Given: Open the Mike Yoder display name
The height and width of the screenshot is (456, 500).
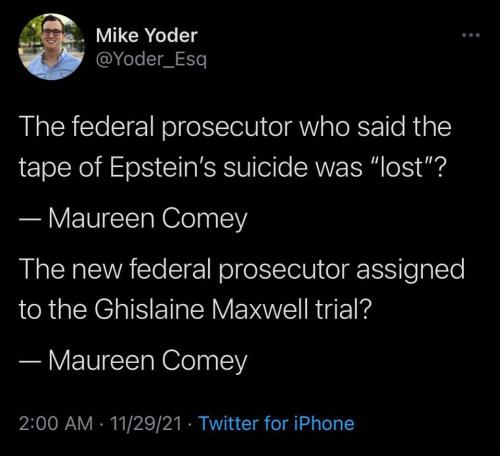Looking at the screenshot, I should click(x=147, y=35).
